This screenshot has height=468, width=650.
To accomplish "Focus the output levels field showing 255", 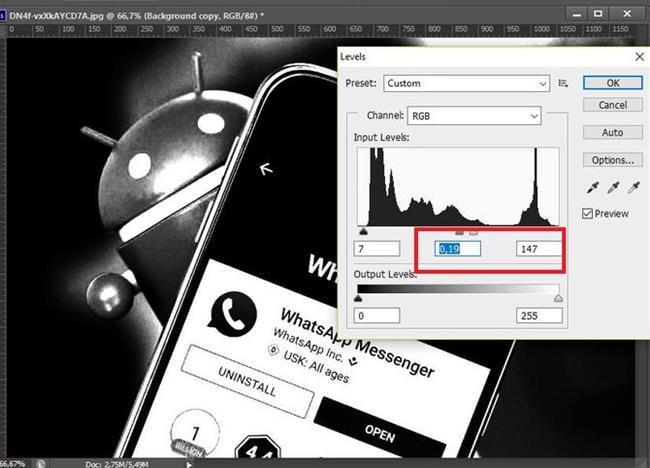I will [x=539, y=315].
